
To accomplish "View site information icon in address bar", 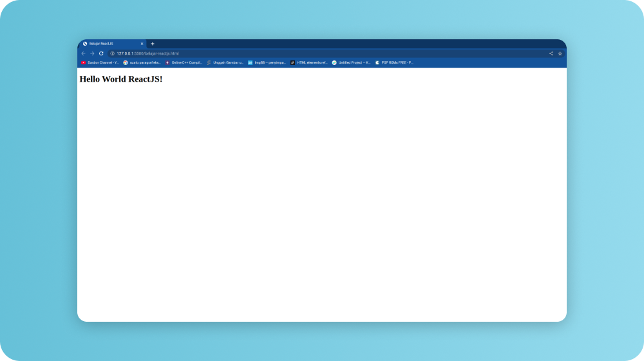I will pos(112,53).
